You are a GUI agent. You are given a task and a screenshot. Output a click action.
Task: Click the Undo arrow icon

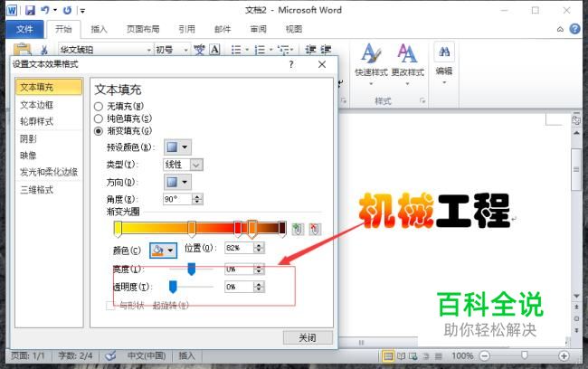click(45, 10)
